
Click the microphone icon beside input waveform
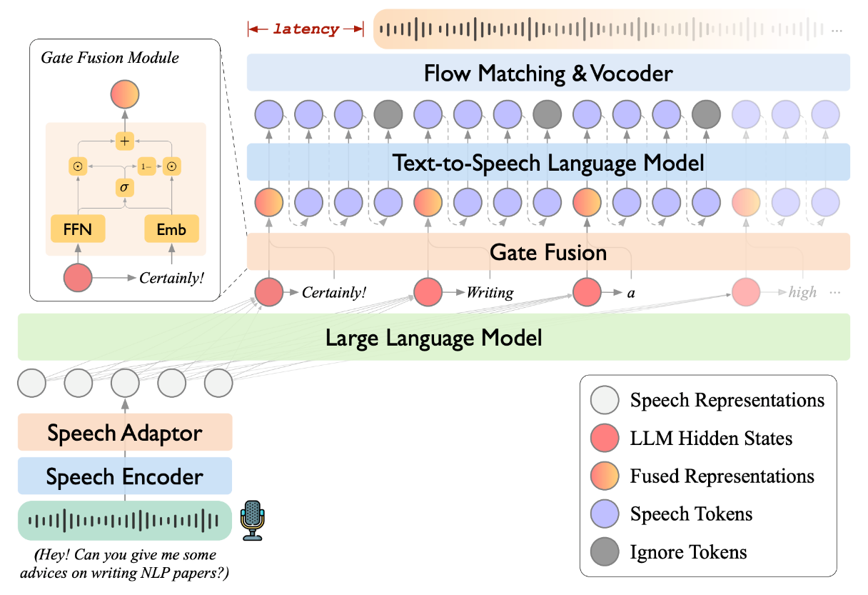tap(252, 520)
